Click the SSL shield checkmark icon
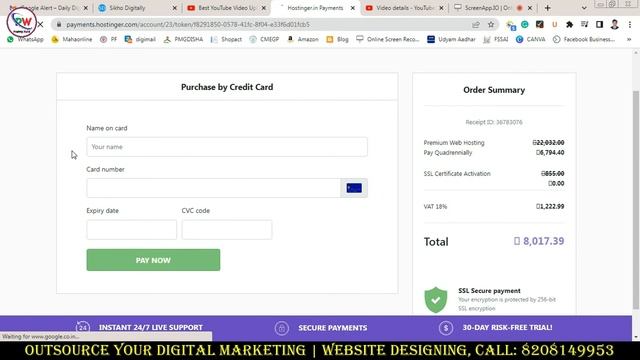This screenshot has width=640, height=360. click(436, 300)
